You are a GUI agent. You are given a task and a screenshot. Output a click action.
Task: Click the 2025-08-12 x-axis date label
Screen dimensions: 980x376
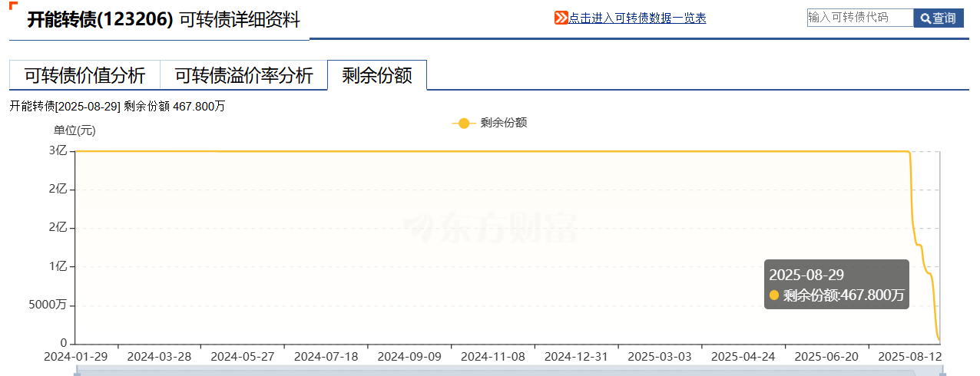909,357
